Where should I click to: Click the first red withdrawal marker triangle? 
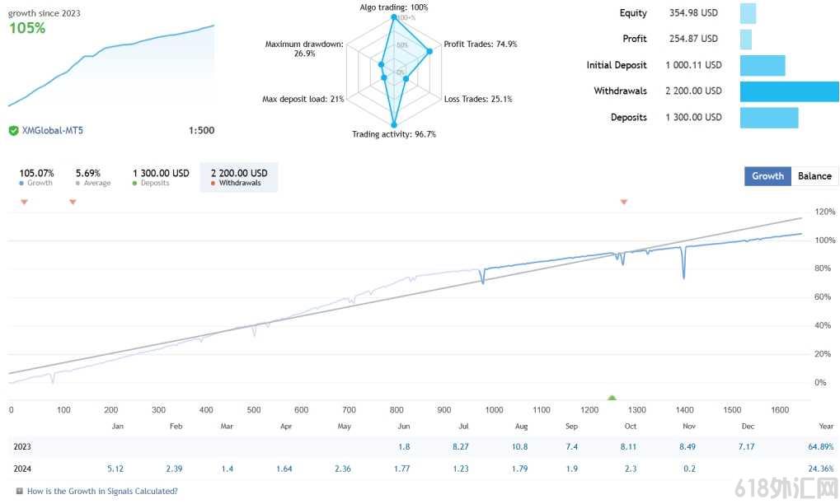(x=24, y=202)
